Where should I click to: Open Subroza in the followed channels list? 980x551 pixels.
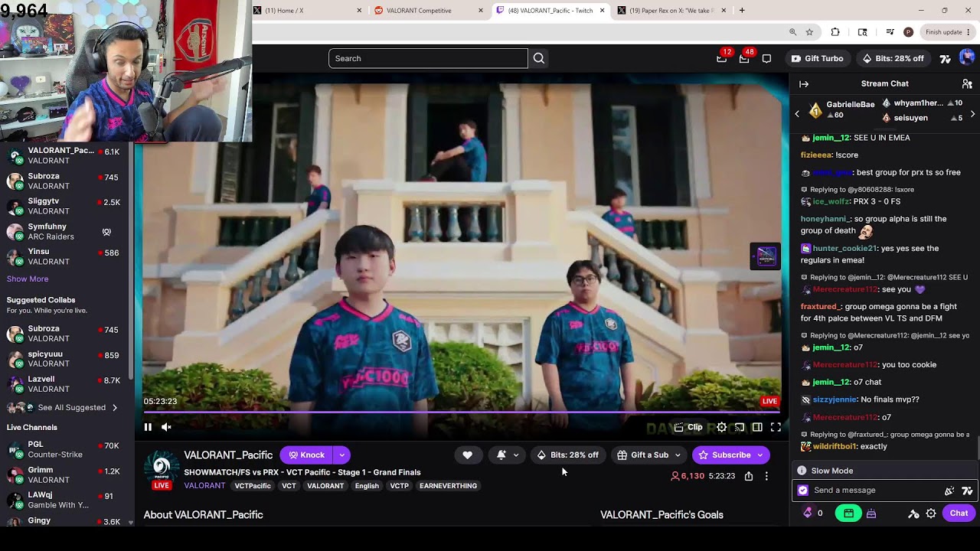tap(65, 181)
